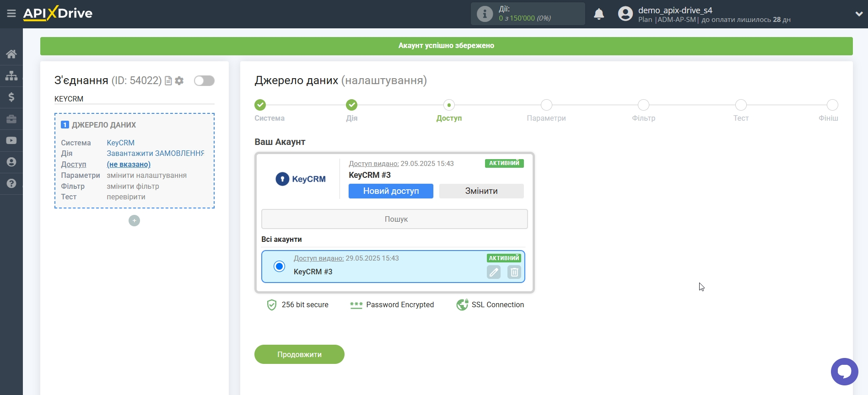The width and height of the screenshot is (868, 395).
Task: Toggle the connection on/off switch
Action: 204,81
